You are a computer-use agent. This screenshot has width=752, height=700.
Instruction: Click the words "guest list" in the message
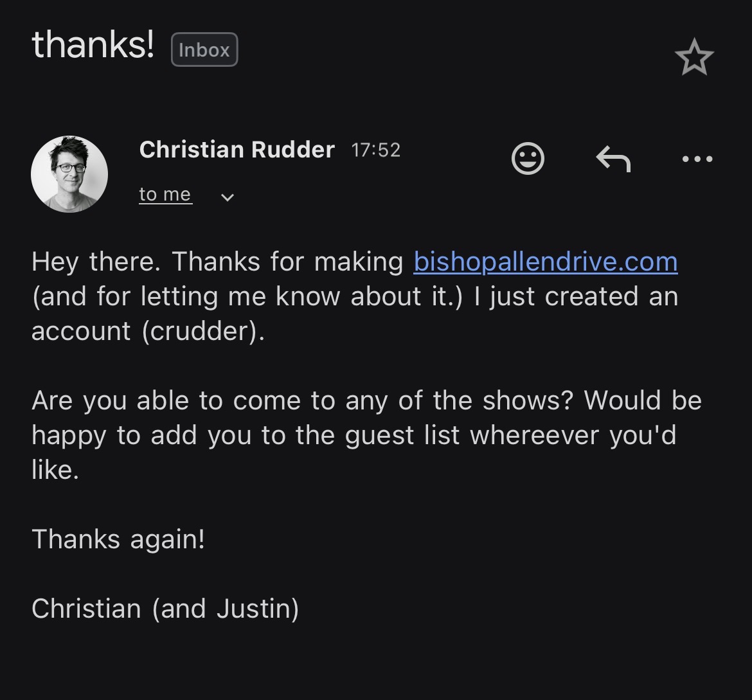pos(402,435)
